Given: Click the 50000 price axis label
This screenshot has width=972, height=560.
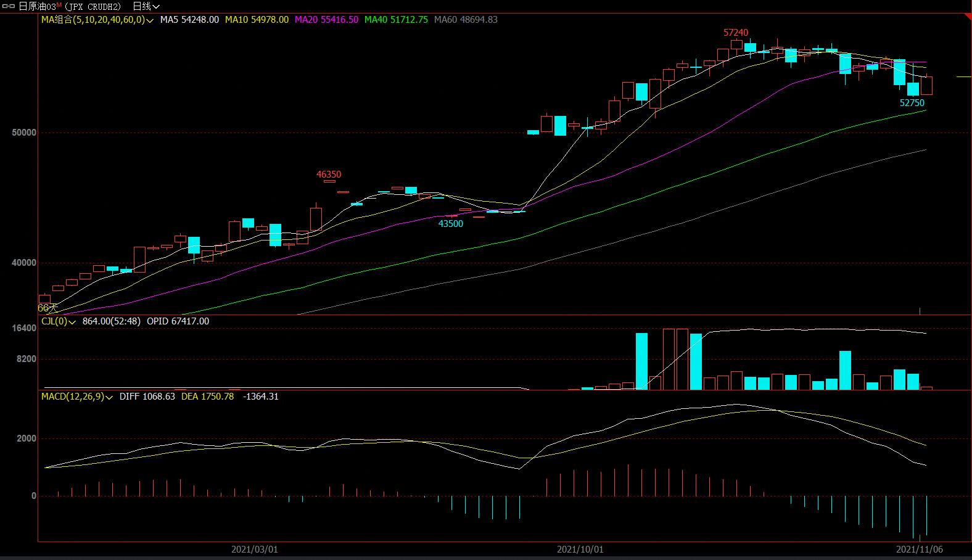Looking at the screenshot, I should 24,133.
